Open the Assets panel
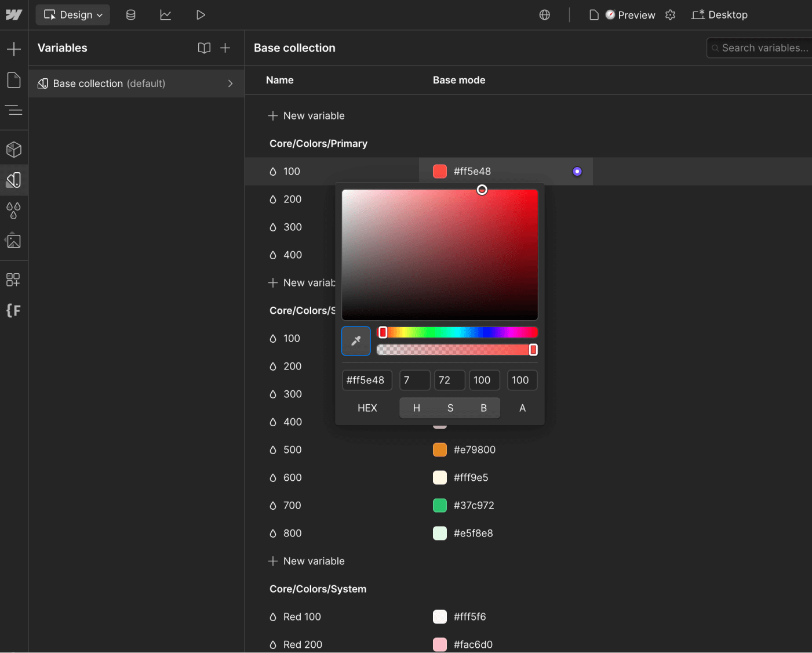Screen dimensions: 812x653 (14, 240)
